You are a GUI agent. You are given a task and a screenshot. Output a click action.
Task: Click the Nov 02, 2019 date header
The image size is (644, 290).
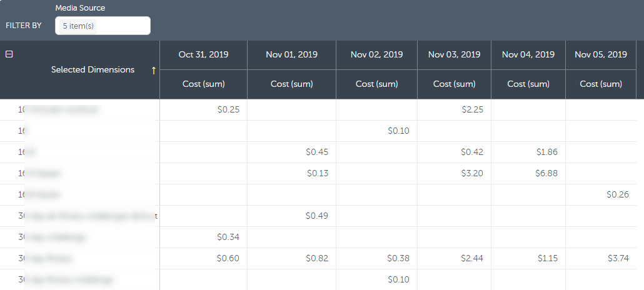[376, 55]
